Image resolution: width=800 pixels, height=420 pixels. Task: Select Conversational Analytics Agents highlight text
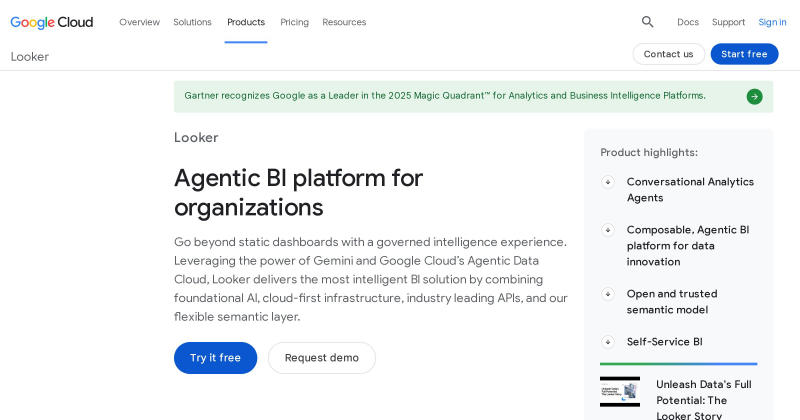690,190
